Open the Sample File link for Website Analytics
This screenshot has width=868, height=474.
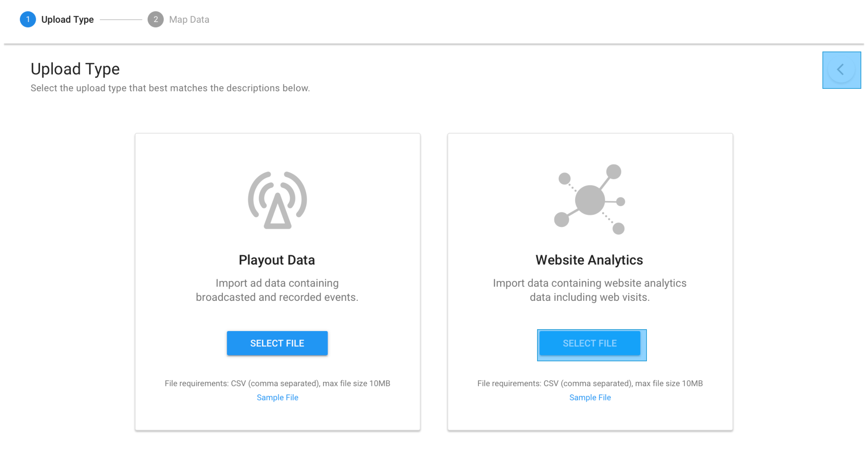click(590, 397)
